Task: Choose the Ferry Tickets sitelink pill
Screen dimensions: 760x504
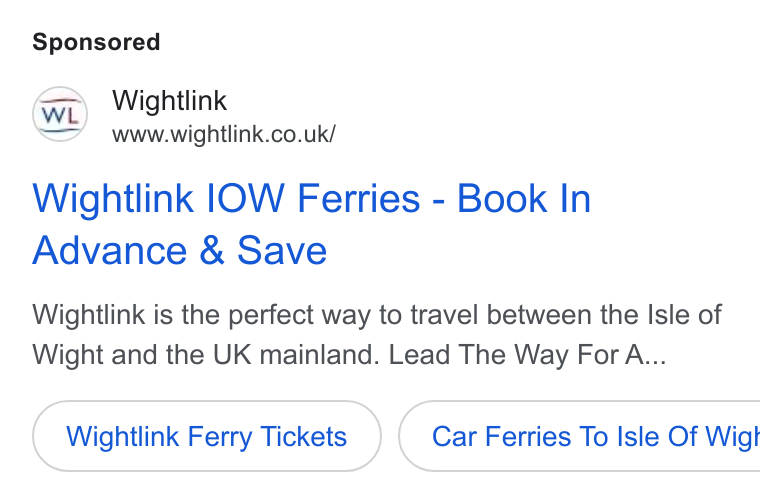Action: click(x=207, y=436)
